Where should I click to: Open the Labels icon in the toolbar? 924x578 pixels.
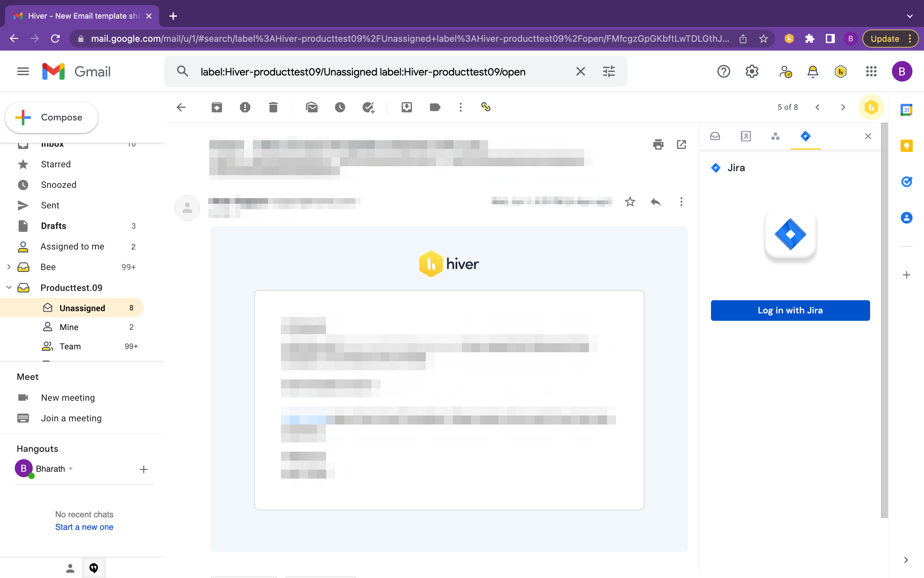[x=435, y=108]
